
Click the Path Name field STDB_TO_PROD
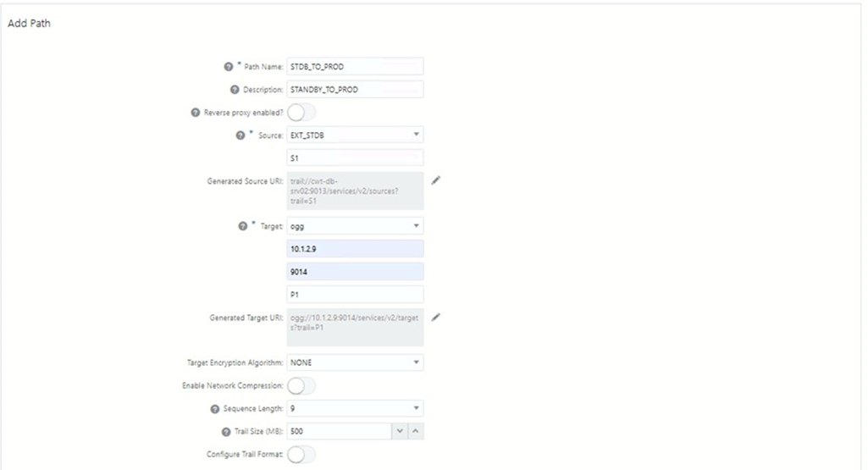355,66
